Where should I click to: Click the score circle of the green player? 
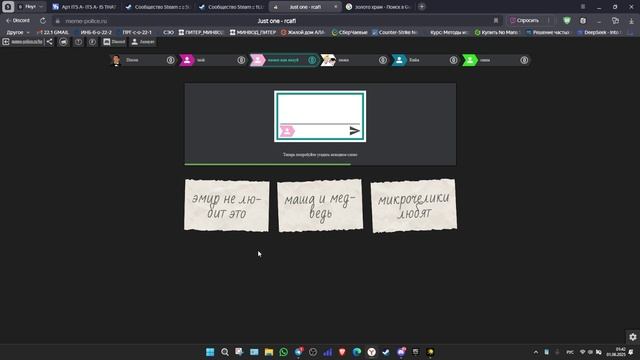[x=524, y=60]
